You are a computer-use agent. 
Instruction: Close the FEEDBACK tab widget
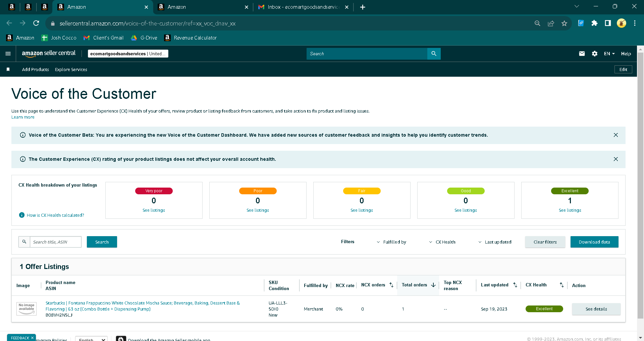click(x=32, y=338)
